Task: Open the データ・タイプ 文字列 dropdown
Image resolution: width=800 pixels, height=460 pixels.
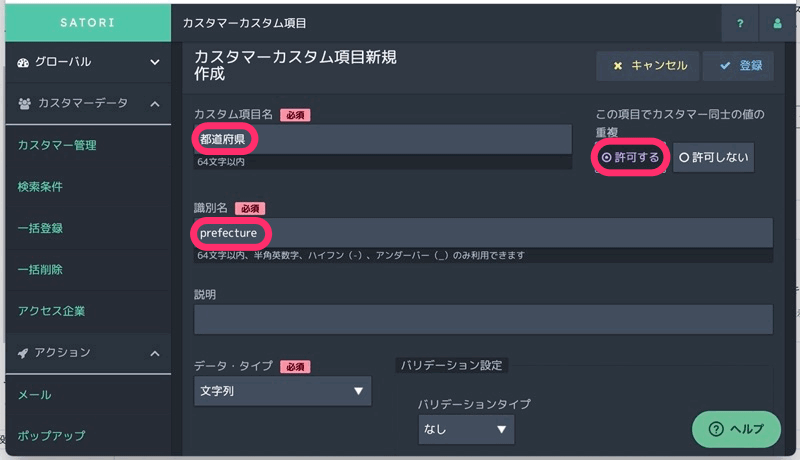Action: (x=283, y=391)
